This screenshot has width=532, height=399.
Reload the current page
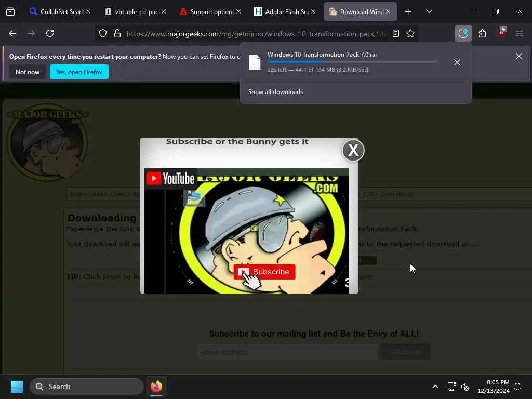coord(50,33)
